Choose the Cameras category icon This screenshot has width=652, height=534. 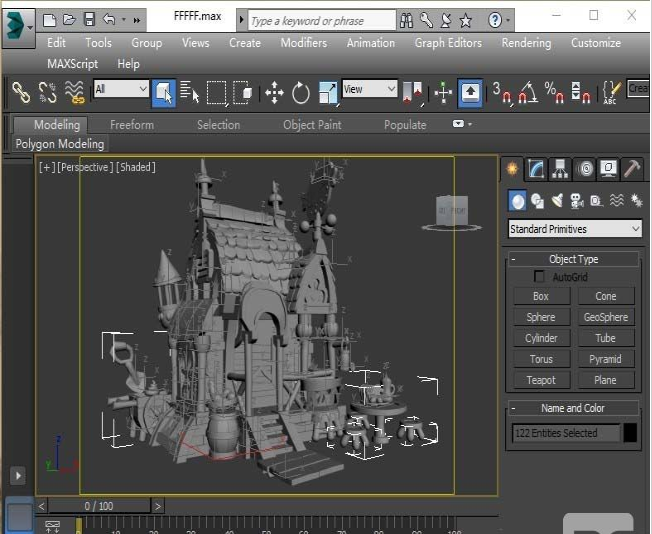pyautogui.click(x=577, y=201)
